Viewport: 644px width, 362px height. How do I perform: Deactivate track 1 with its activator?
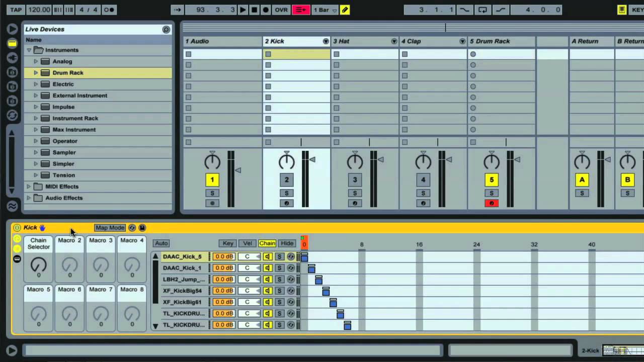tap(212, 179)
